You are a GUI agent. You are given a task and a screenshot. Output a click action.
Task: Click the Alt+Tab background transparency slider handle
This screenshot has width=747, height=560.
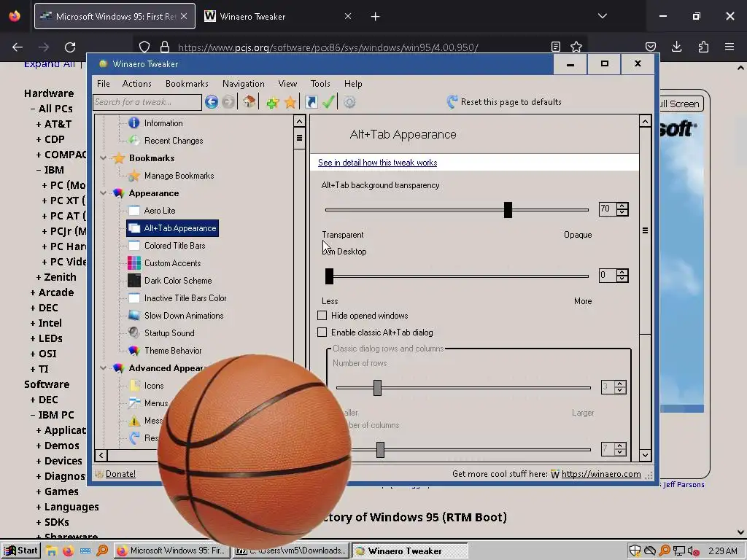pyautogui.click(x=508, y=210)
